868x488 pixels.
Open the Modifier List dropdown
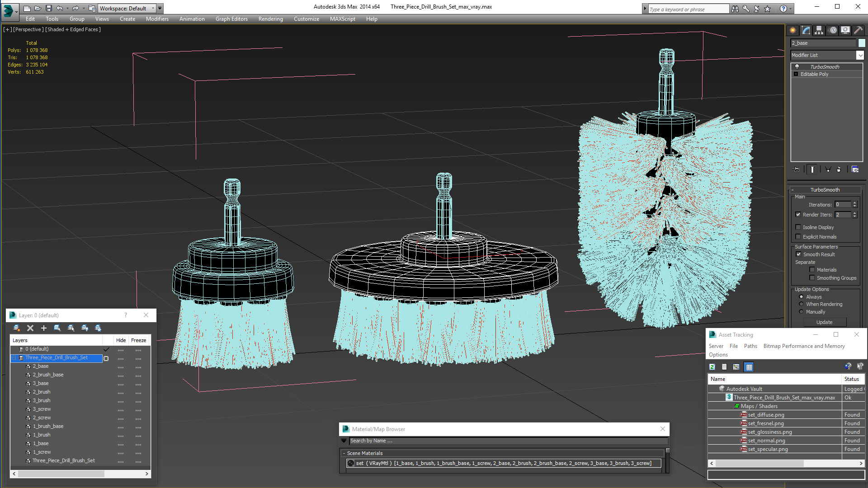[x=860, y=55]
